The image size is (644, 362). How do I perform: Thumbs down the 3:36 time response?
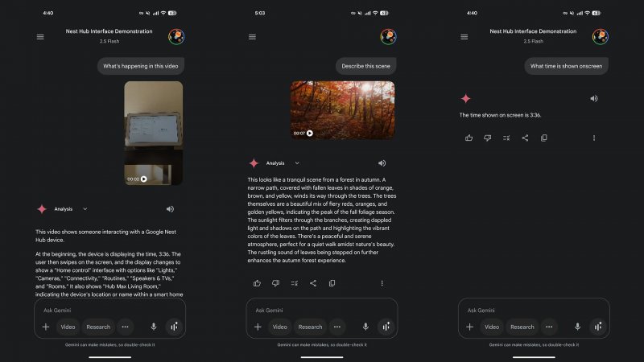(488, 138)
